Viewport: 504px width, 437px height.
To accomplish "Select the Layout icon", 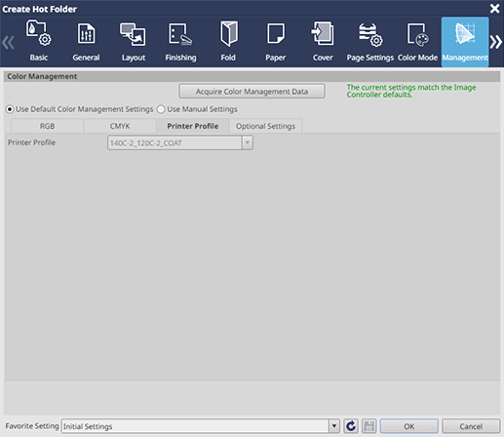I will point(134,42).
